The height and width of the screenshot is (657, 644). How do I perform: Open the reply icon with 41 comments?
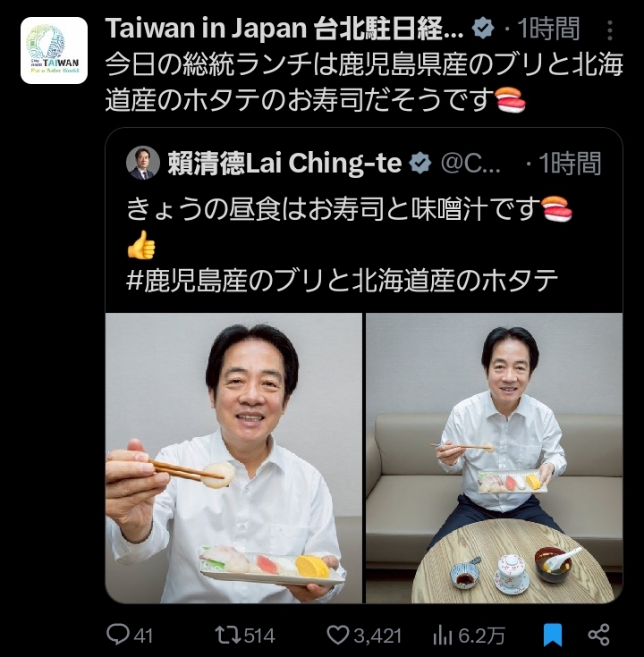tap(117, 635)
